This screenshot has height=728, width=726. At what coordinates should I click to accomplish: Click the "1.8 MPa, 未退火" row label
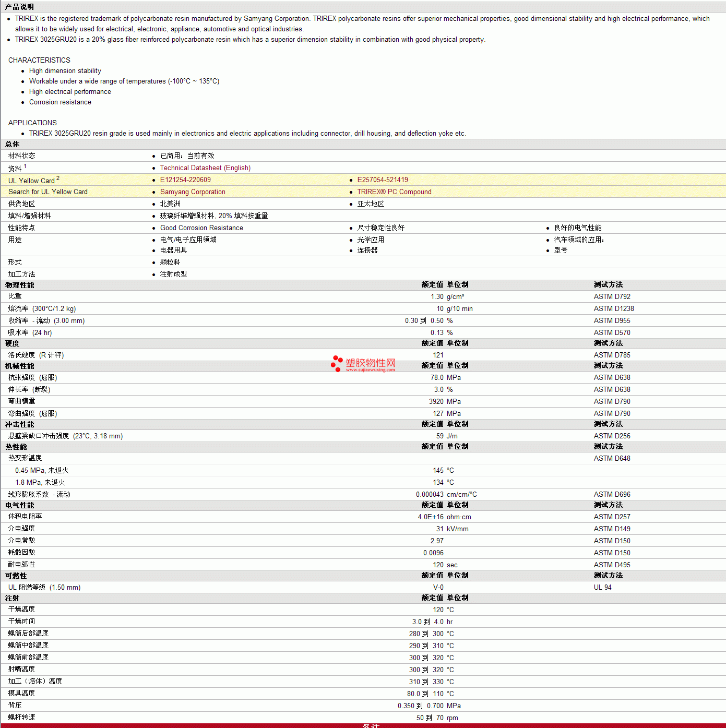[40, 483]
